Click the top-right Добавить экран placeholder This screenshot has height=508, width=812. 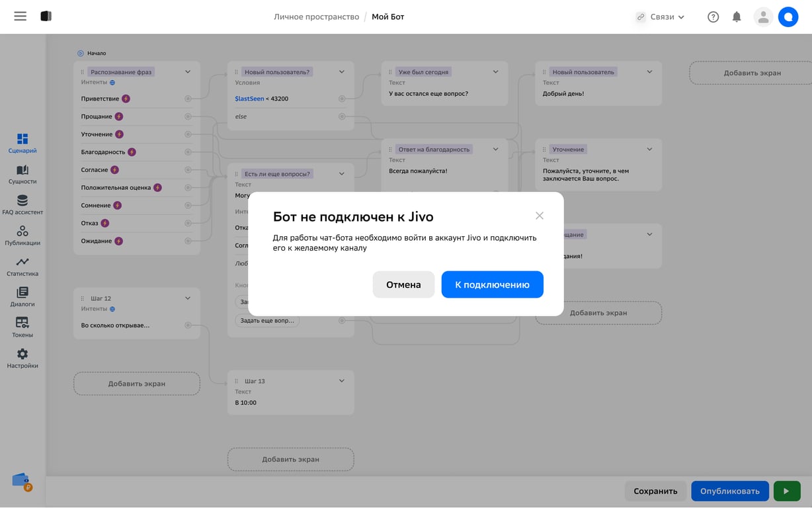752,73
